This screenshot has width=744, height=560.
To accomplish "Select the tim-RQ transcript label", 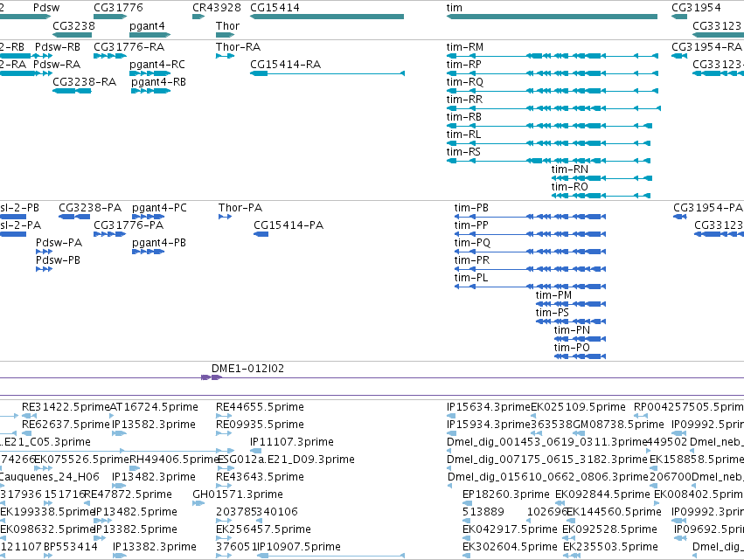I will [x=465, y=82].
